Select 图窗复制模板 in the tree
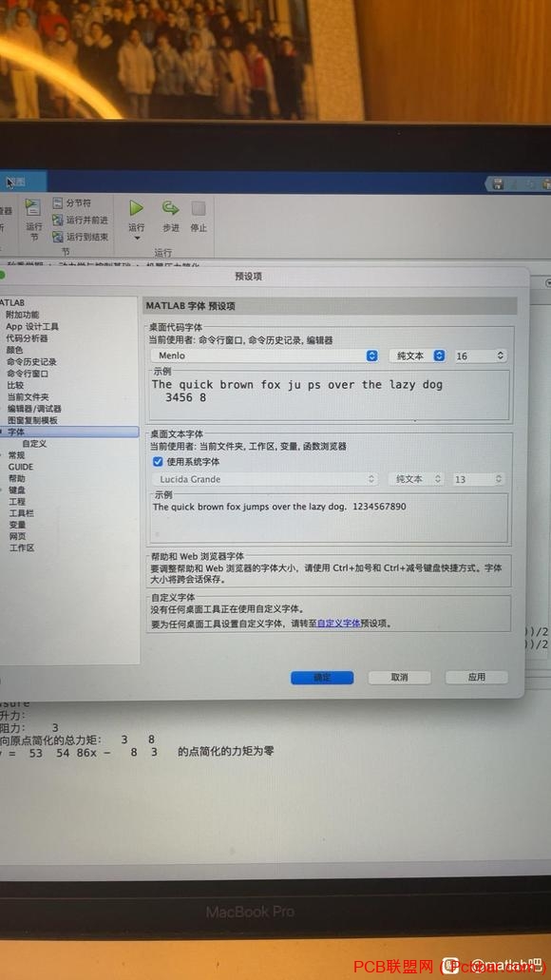 click(x=32, y=421)
